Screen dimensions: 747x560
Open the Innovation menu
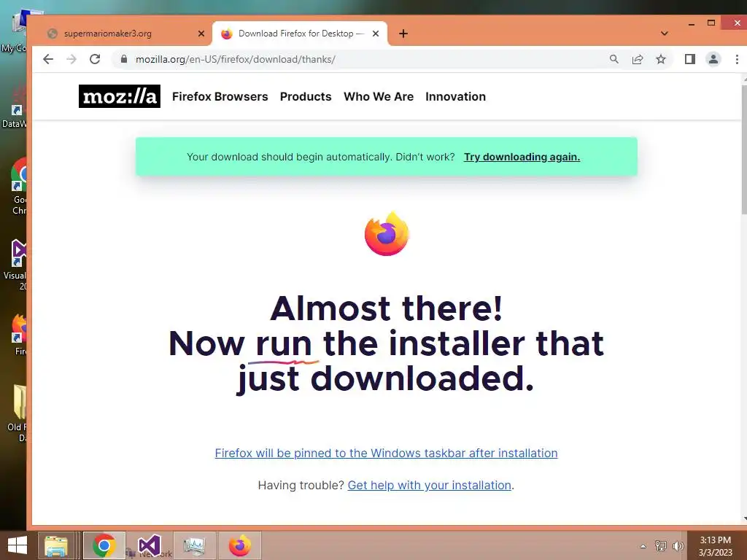[x=455, y=97]
